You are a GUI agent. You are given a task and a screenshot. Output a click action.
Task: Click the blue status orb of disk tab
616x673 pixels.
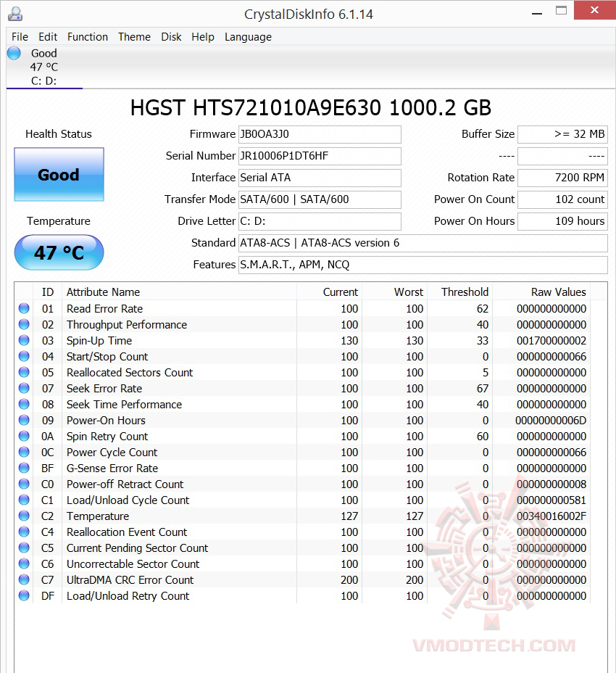click(14, 53)
